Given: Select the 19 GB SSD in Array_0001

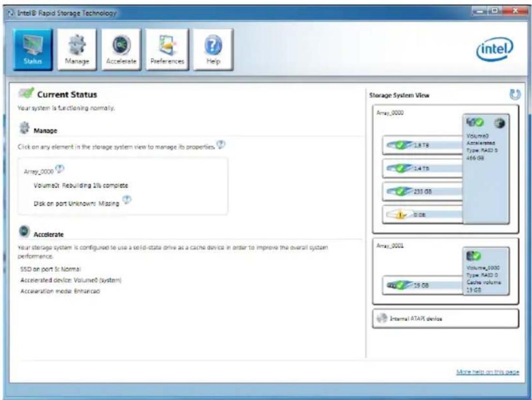Looking at the screenshot, I should 423,285.
